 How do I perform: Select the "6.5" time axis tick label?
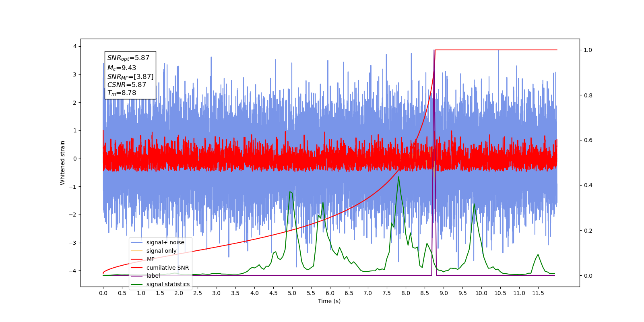click(x=349, y=293)
